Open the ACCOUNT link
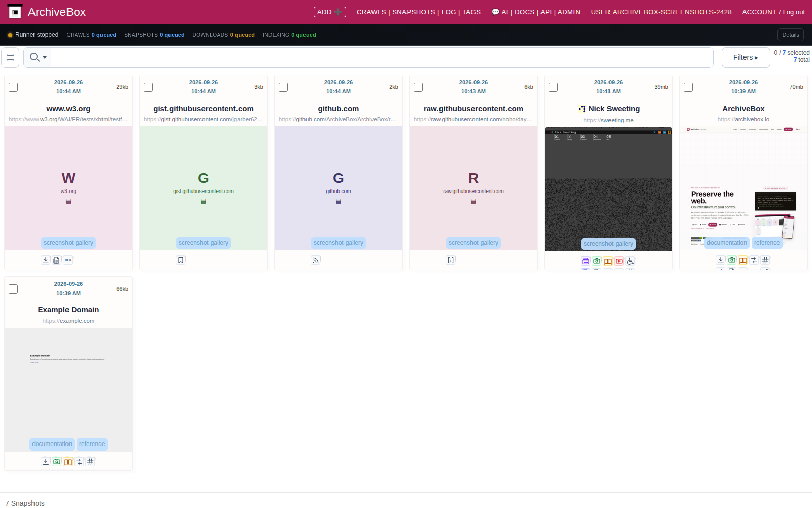The height and width of the screenshot is (508, 812). 759,12
